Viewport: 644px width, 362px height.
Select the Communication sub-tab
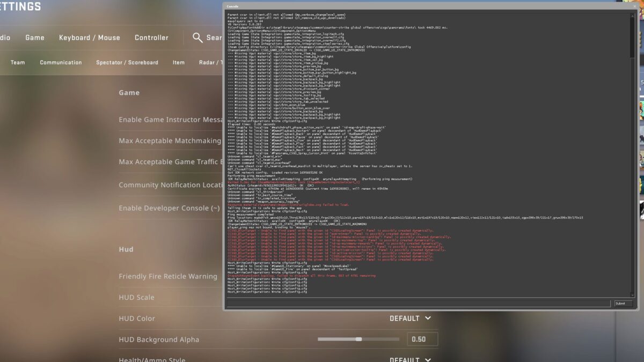61,62
